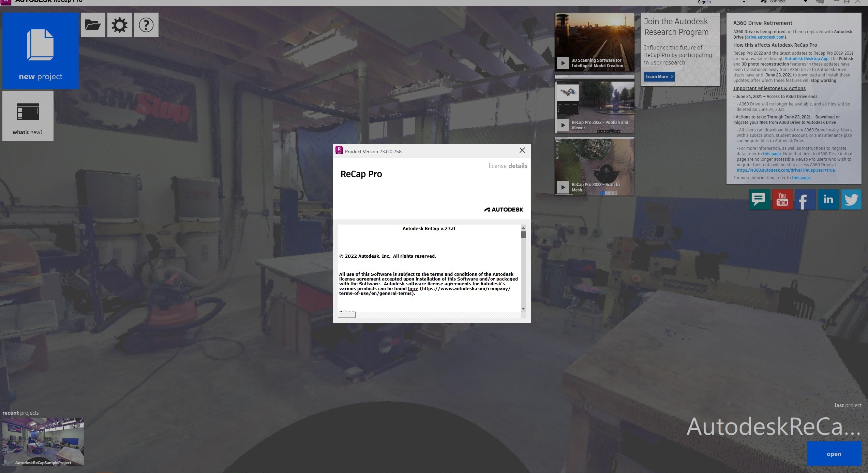Close the Product Version dialog
The width and height of the screenshot is (868, 473).
(x=522, y=150)
